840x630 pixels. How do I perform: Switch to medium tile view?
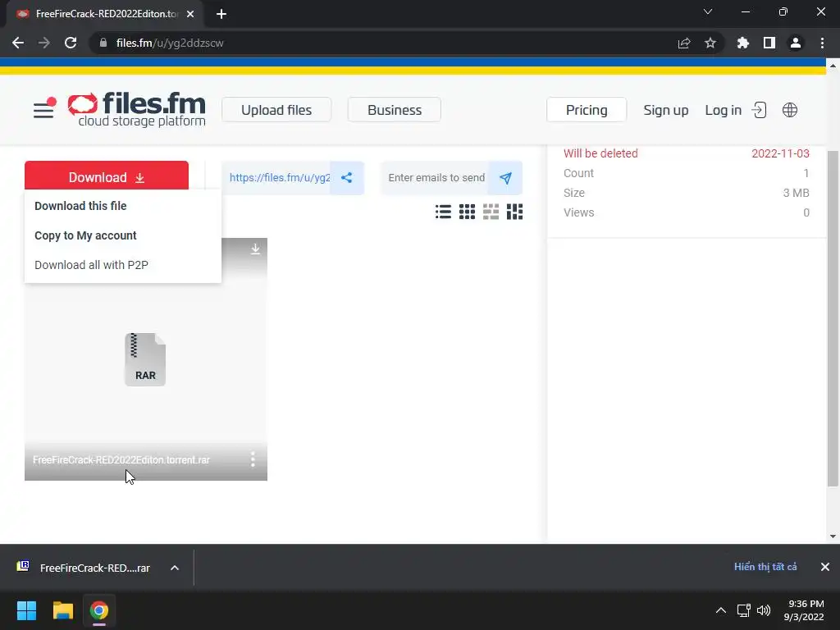[491, 212]
